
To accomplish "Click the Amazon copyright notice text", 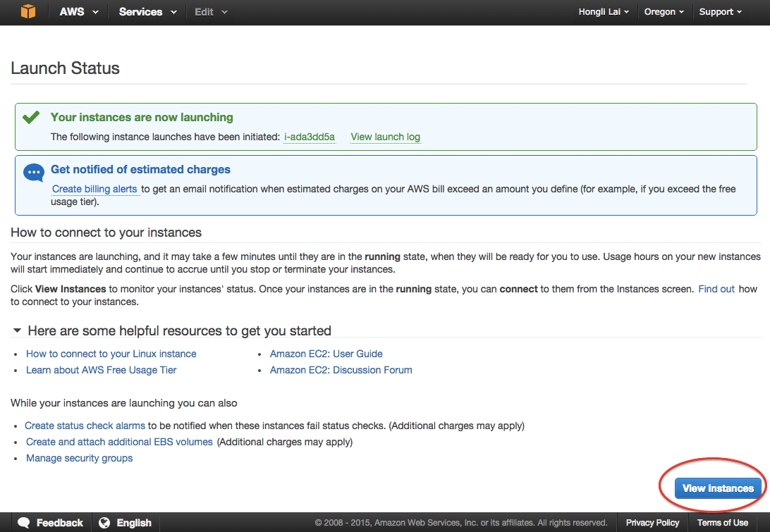I will pos(461,523).
